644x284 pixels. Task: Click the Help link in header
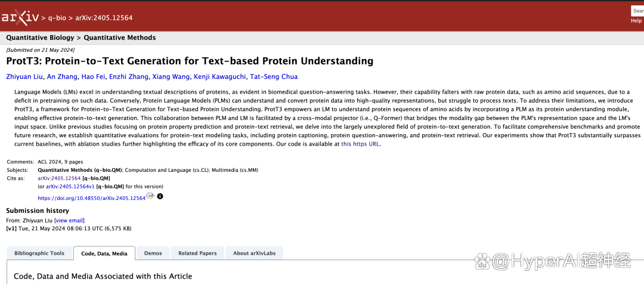(x=636, y=21)
